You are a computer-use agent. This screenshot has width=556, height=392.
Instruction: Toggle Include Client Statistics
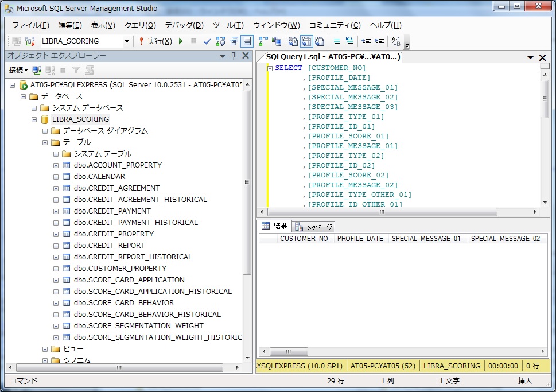pos(277,41)
